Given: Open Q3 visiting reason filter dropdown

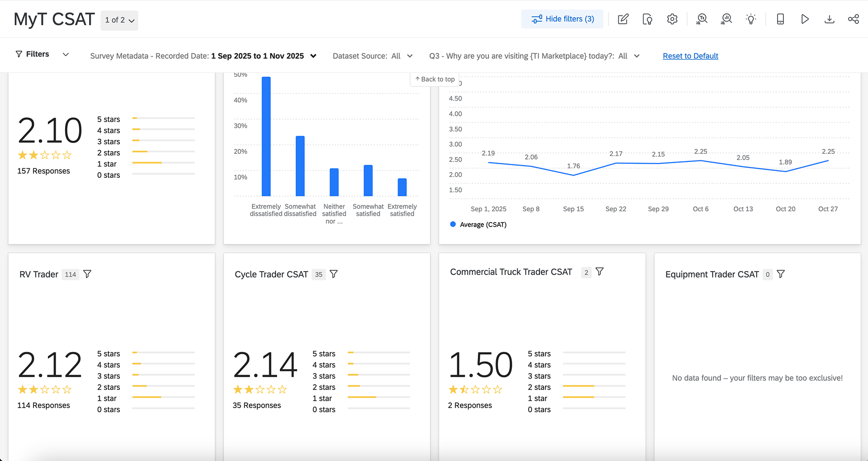Looking at the screenshot, I should coord(534,56).
